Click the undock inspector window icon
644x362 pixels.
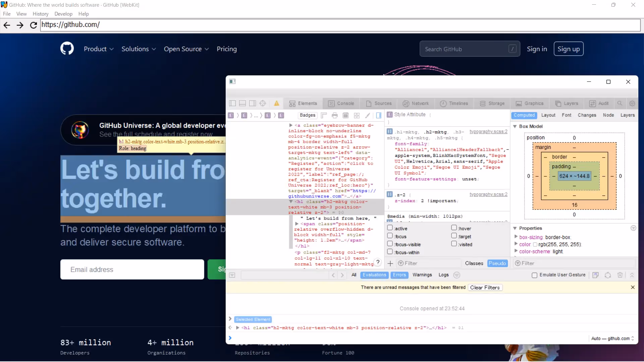pos(232,81)
